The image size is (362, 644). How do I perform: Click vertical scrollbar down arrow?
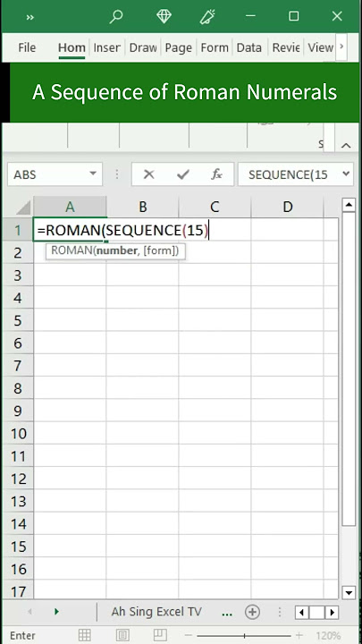pos(349,592)
